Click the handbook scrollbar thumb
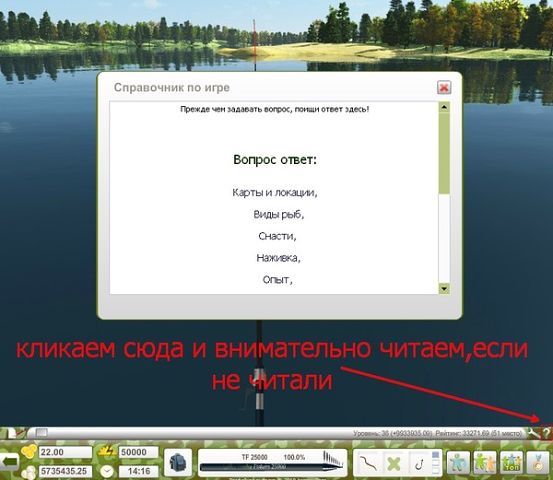The width and height of the screenshot is (553, 480). click(x=444, y=153)
